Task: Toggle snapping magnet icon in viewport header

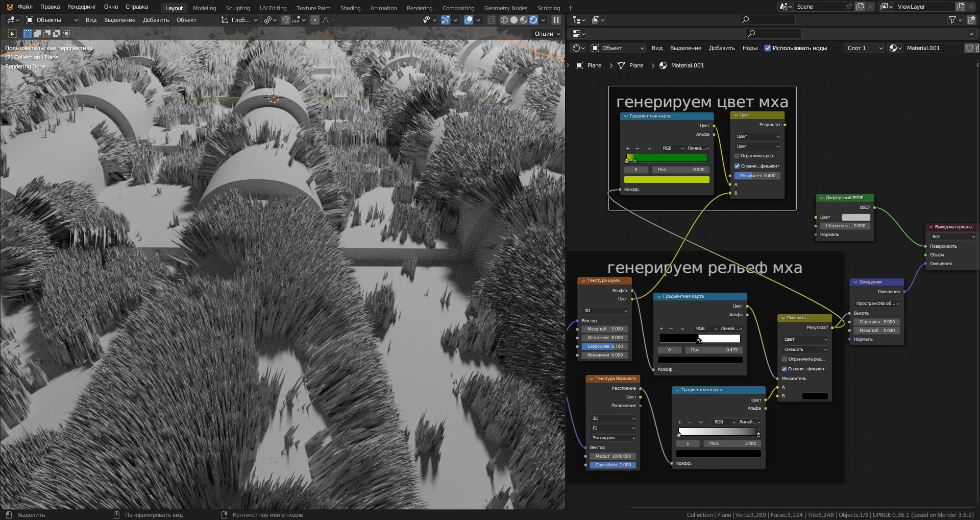Action: pyautogui.click(x=286, y=20)
